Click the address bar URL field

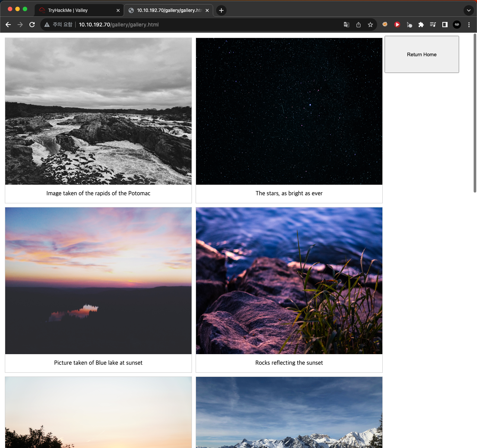tap(209, 25)
